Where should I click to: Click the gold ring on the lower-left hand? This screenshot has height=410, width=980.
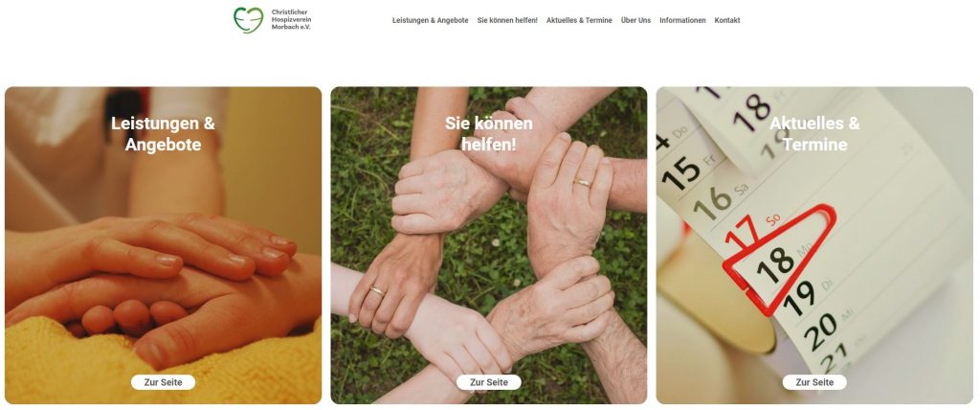[377, 291]
